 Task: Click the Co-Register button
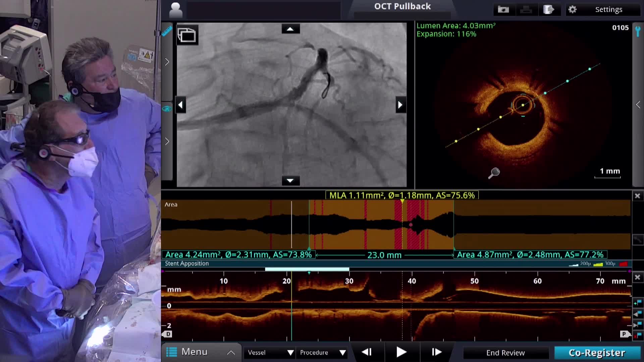pos(597,353)
